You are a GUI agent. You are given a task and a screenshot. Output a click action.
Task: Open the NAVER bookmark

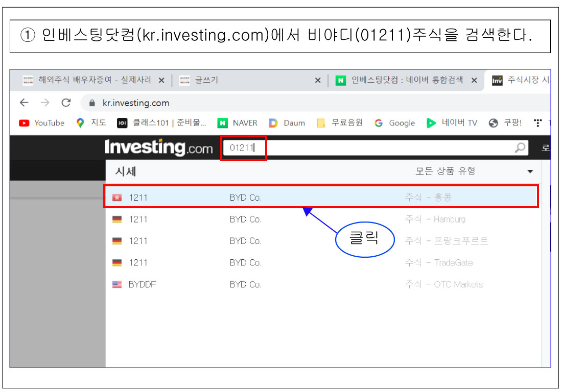coord(238,123)
